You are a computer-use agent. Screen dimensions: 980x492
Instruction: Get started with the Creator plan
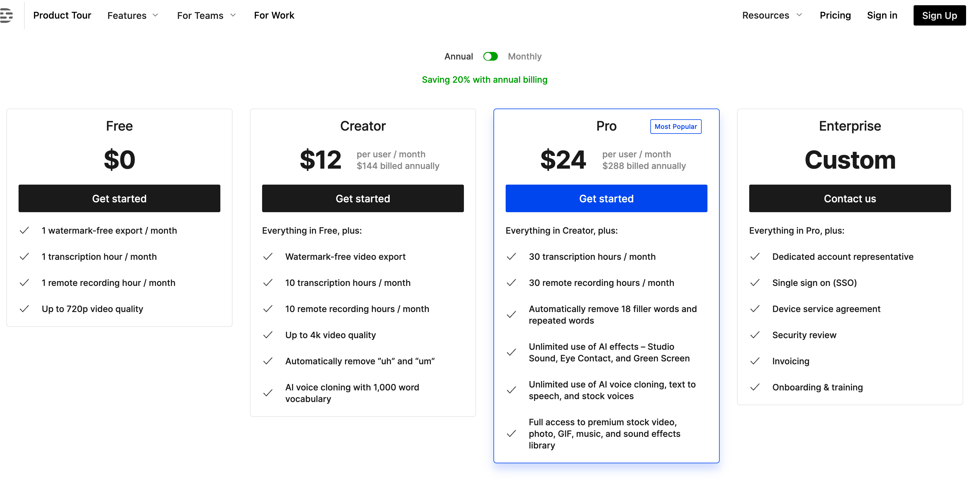pyautogui.click(x=362, y=199)
